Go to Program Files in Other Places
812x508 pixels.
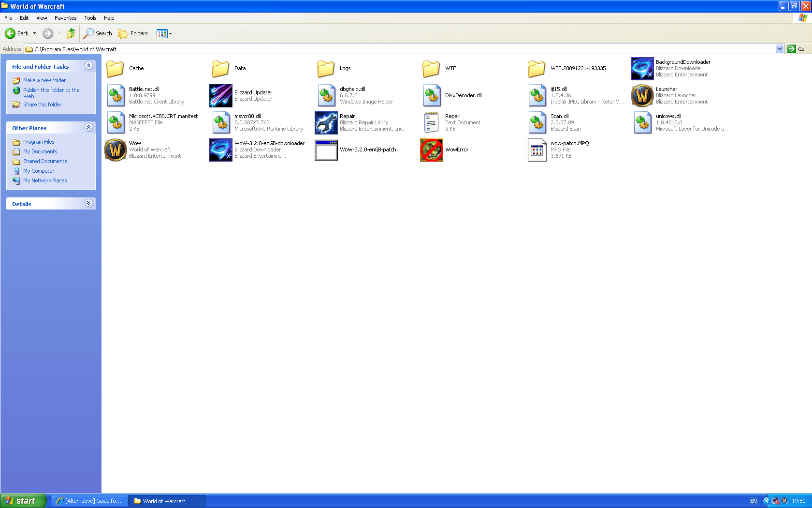(39, 142)
